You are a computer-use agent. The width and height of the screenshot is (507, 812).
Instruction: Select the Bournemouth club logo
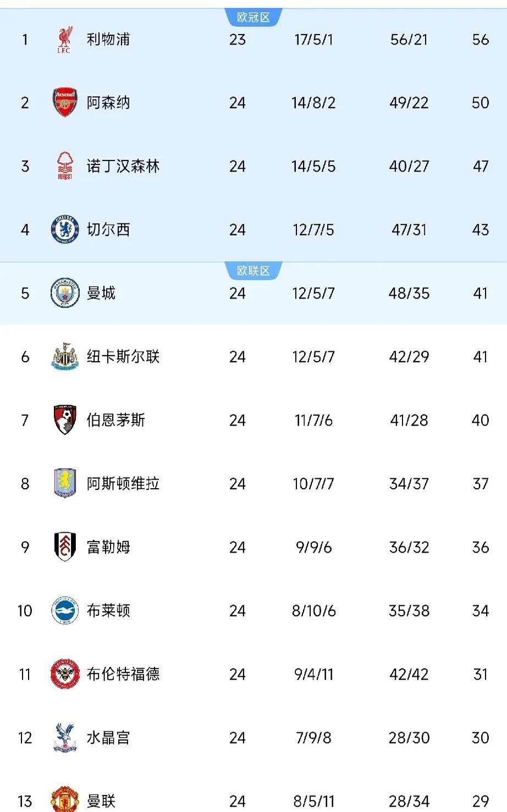tap(64, 420)
